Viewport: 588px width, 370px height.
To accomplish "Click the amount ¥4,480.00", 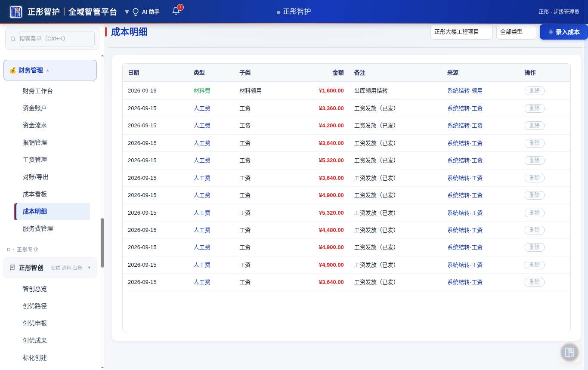I will [331, 230].
